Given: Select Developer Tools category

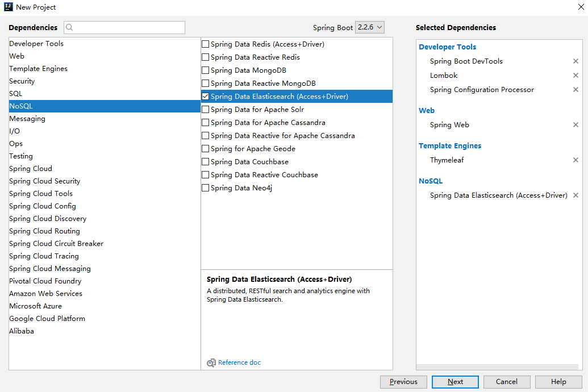Looking at the screenshot, I should point(105,44).
